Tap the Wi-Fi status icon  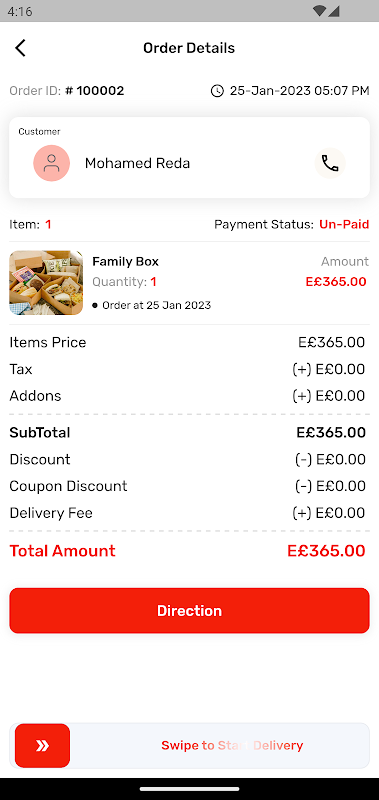pos(320,11)
